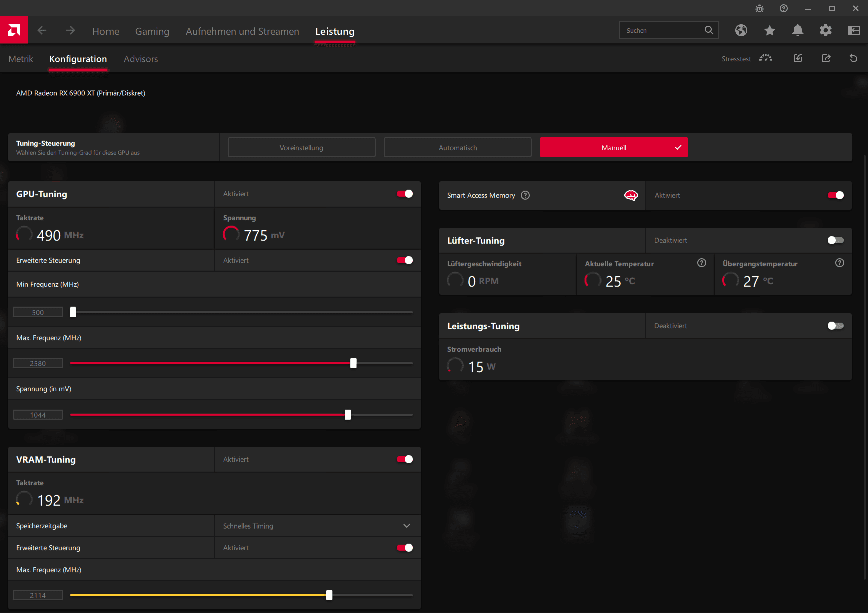Click the Smart Access Memory brain icon
868x613 pixels.
[631, 195]
